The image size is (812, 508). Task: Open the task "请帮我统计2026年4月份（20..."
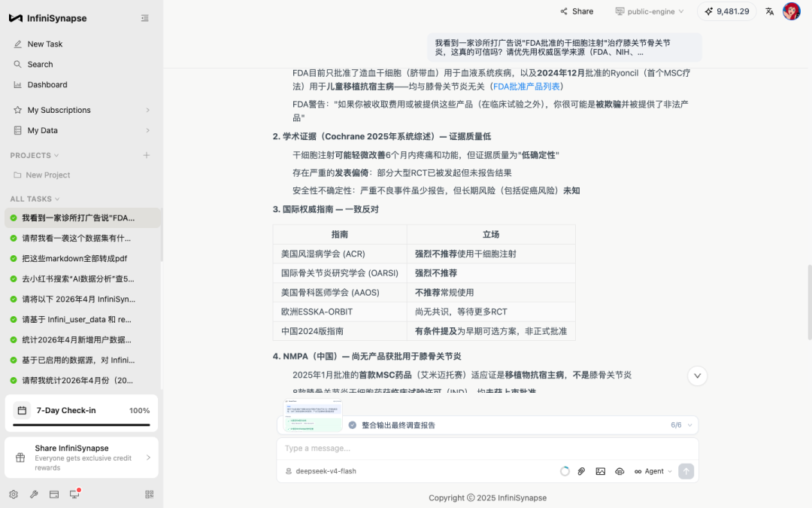point(83,380)
